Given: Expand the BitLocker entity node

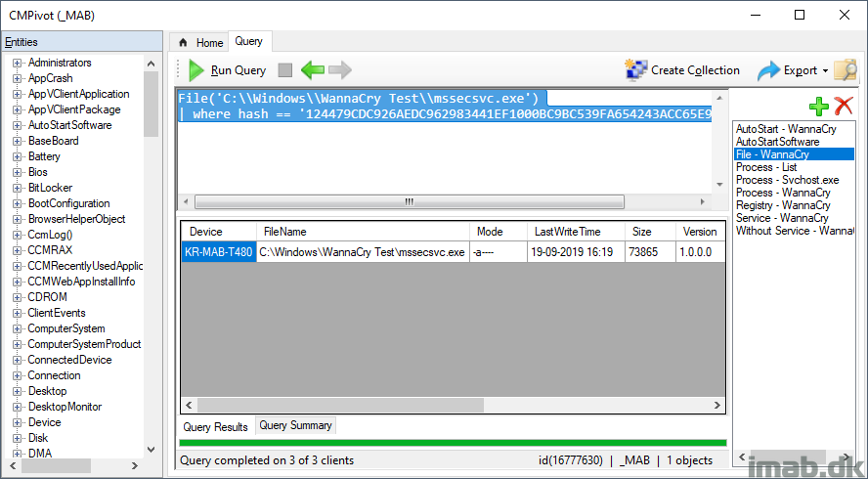Looking at the screenshot, I should pyautogui.click(x=17, y=189).
